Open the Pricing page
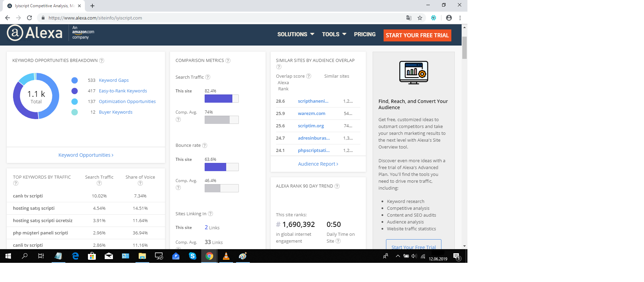 (365, 34)
